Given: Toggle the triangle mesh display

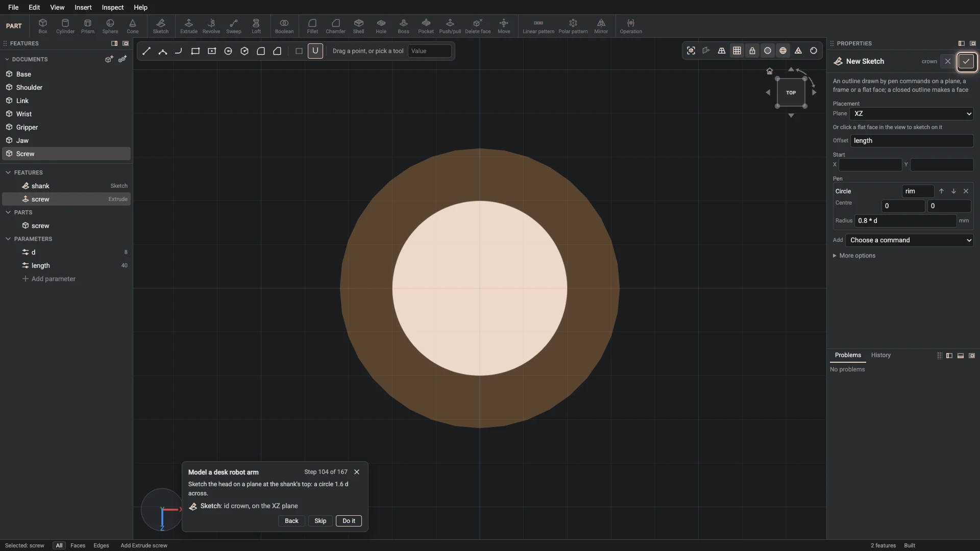Looking at the screenshot, I should pyautogui.click(x=798, y=51).
